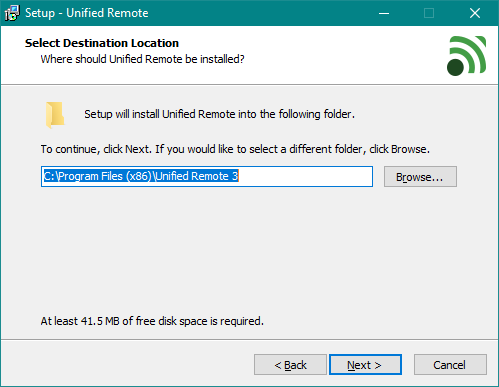Cancel the Unified Remote setup
This screenshot has height=387, width=499.
tap(450, 365)
